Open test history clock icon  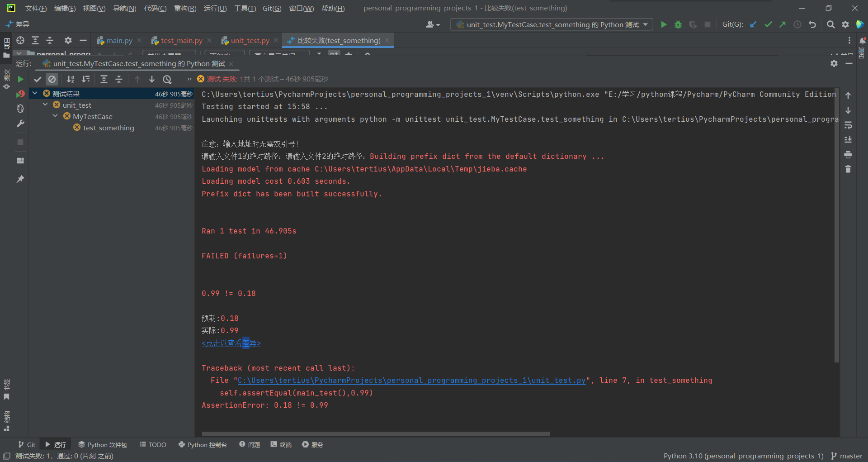[167, 79]
